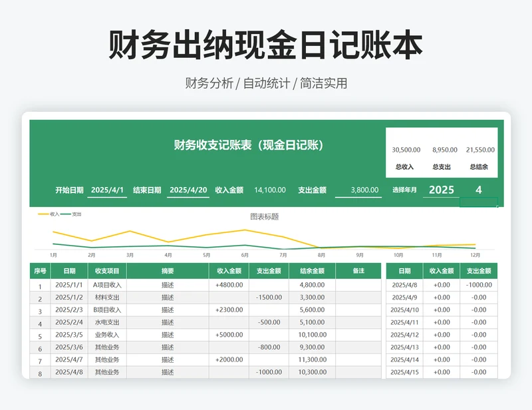
Task: Select the income cell +4800.00
Action: tap(229, 285)
